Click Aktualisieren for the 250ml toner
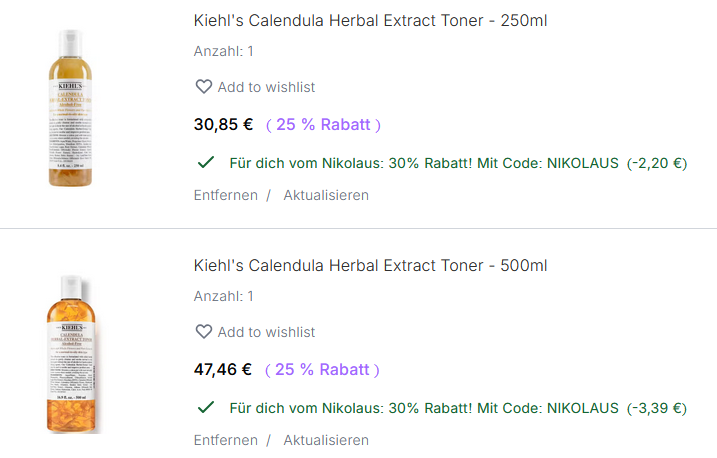Viewport: 717px width, 458px height. tap(326, 195)
